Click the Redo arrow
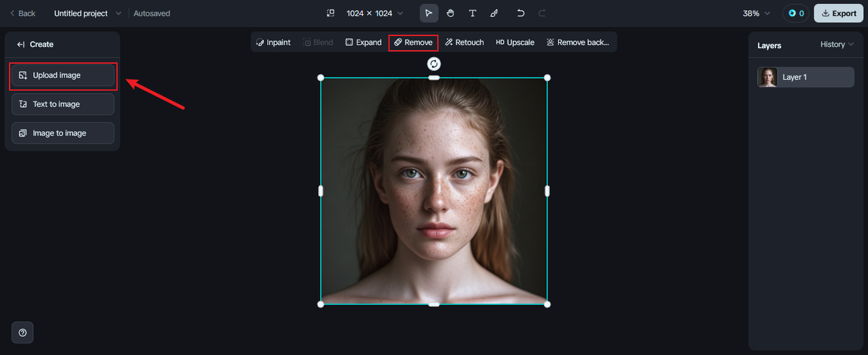The height and width of the screenshot is (355, 868). pyautogui.click(x=542, y=14)
